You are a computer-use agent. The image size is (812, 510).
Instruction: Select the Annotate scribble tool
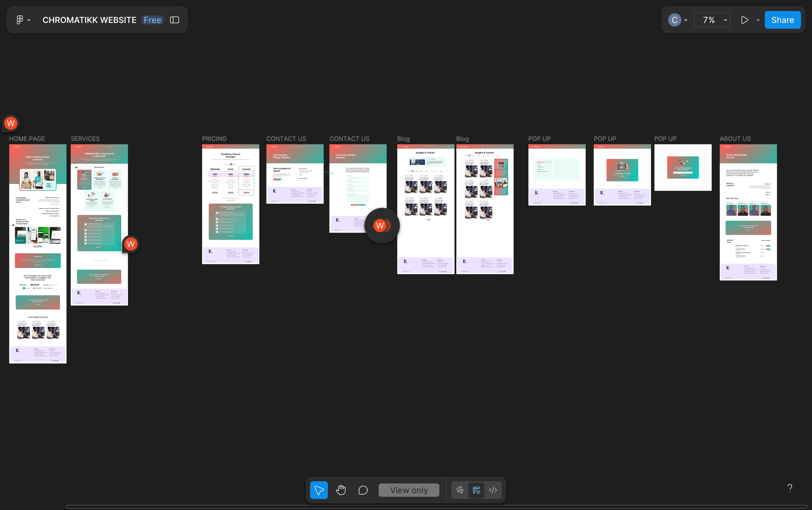(x=460, y=490)
